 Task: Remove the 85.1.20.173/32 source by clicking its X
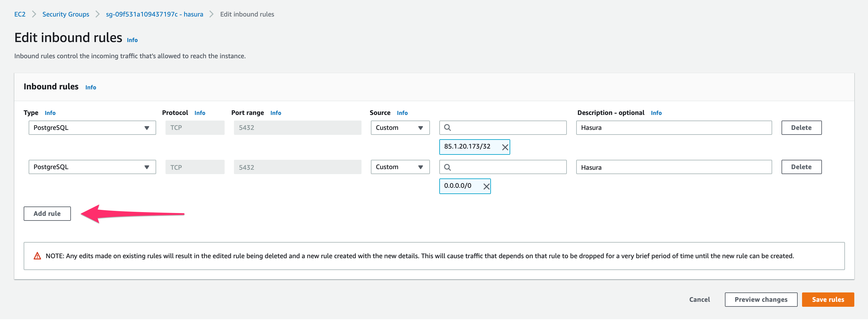505,147
